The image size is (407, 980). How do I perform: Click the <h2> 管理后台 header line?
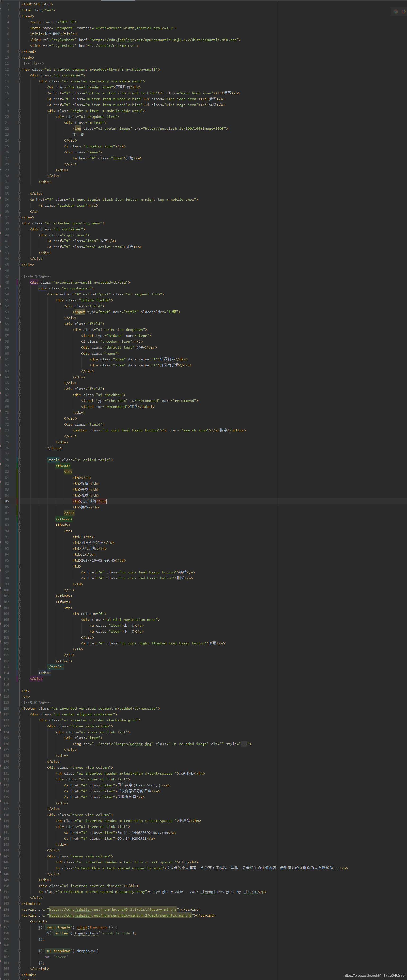click(94, 87)
